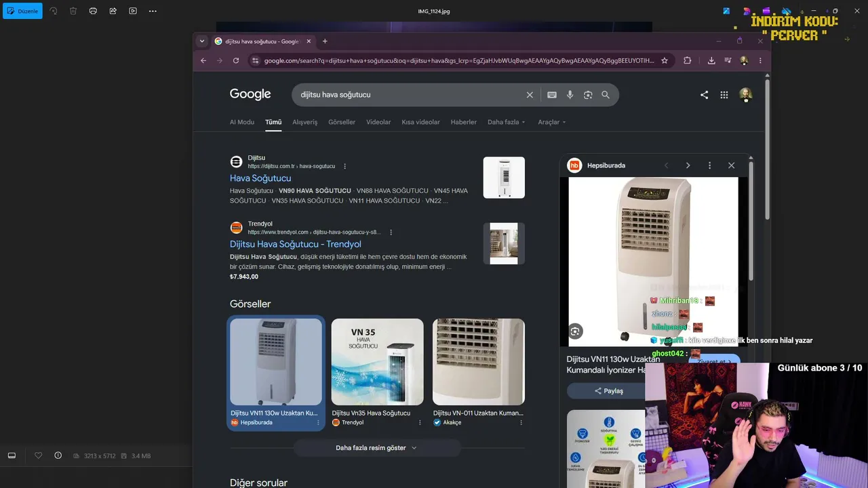View site information next to the URL
Image resolution: width=868 pixels, height=488 pixels.
coord(255,60)
